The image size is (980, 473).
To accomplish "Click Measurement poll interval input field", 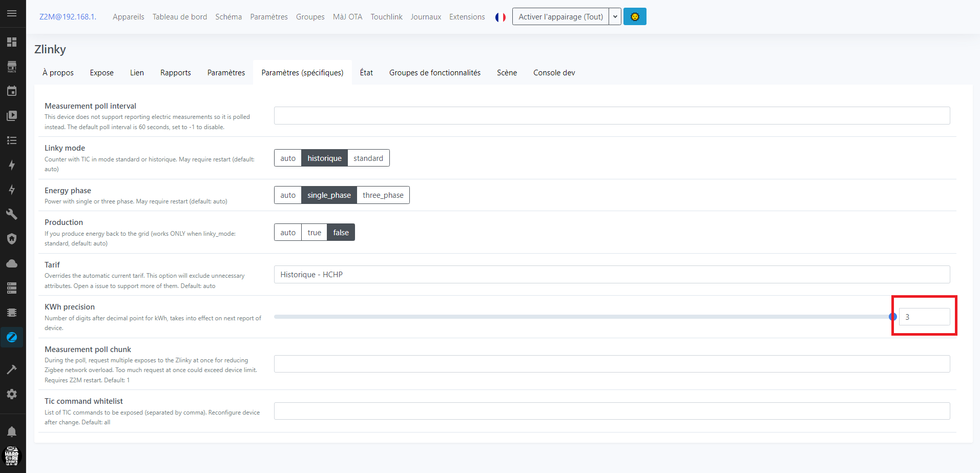I will (x=612, y=116).
